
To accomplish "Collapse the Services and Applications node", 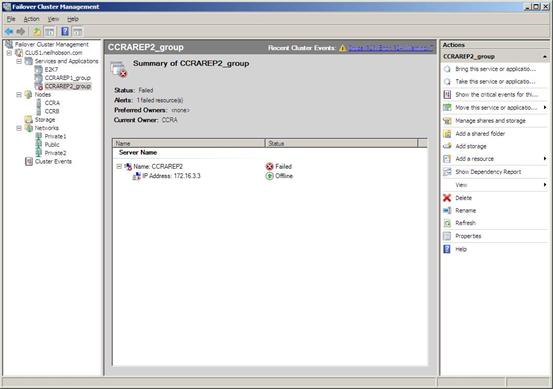I will 19,61.
